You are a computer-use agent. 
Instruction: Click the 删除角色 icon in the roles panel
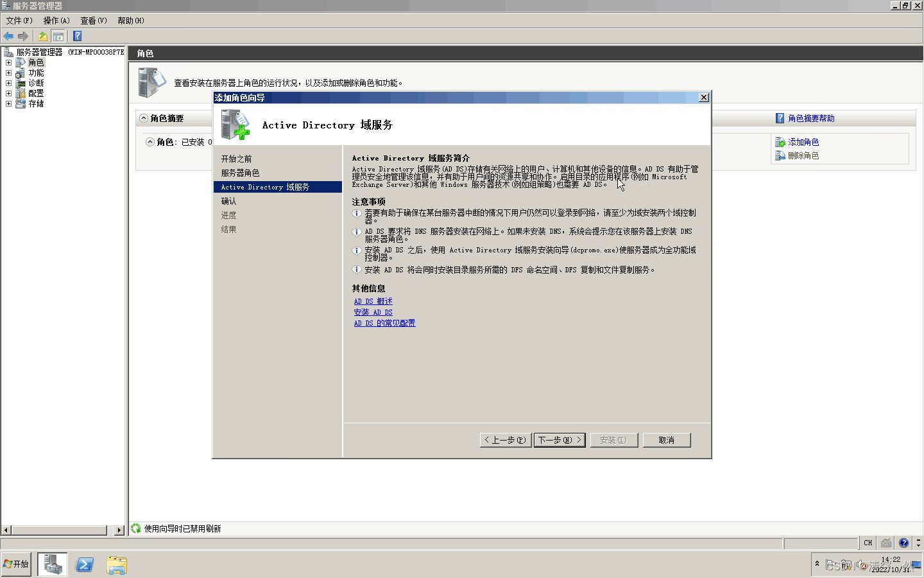click(780, 155)
